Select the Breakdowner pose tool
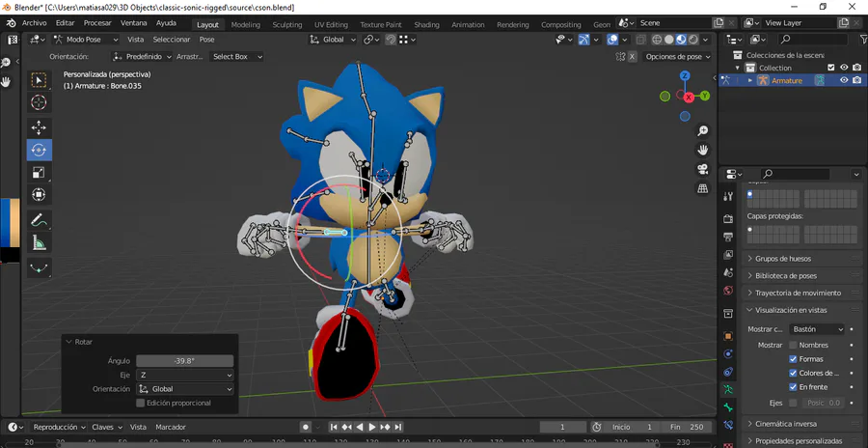Image resolution: width=868 pixels, height=448 pixels. pos(39,268)
